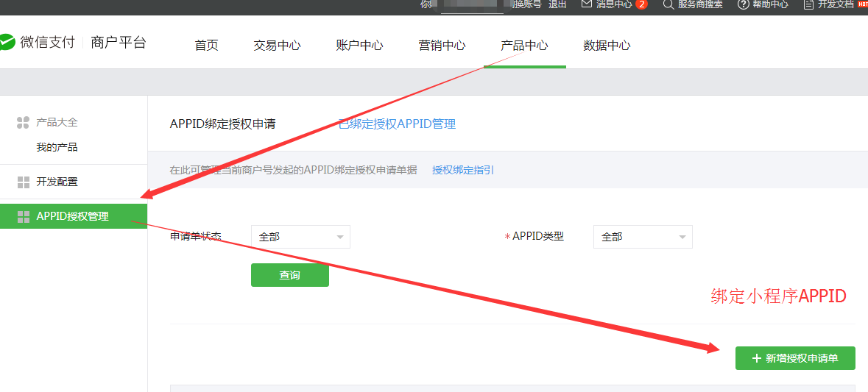This screenshot has height=392, width=868.
Task: Open 营销中心 tab
Action: click(x=442, y=46)
